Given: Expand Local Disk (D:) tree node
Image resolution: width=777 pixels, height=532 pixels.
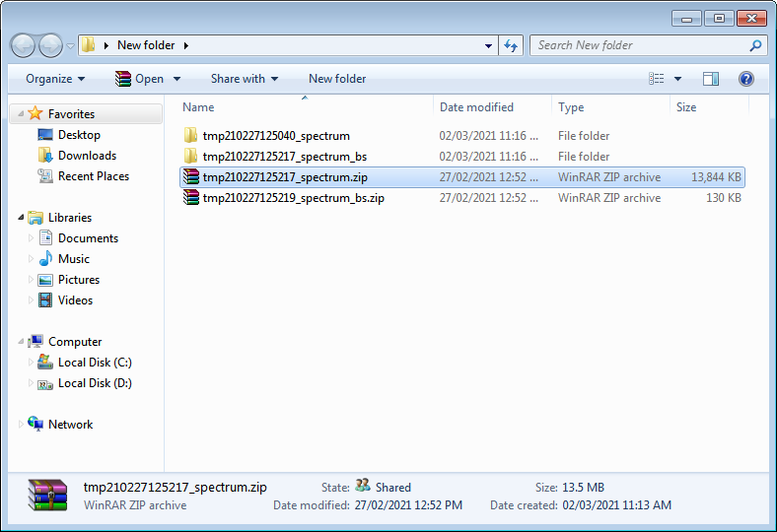Looking at the screenshot, I should pos(31,383).
